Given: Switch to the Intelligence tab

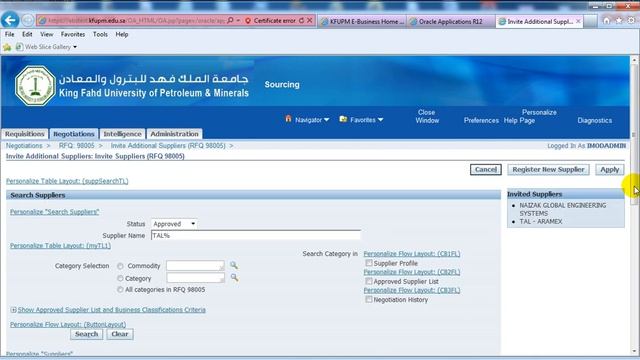Looking at the screenshot, I should (122, 134).
